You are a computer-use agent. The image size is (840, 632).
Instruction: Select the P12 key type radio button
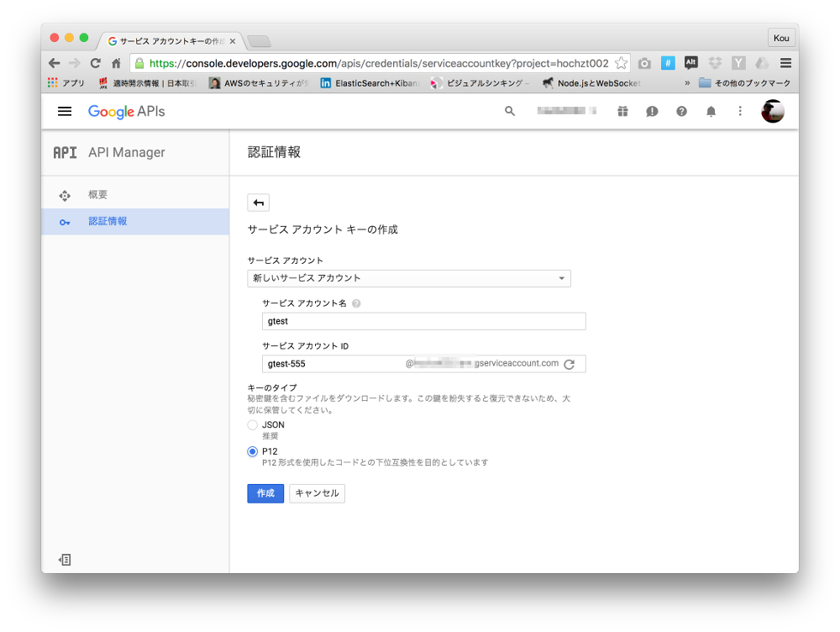252,451
